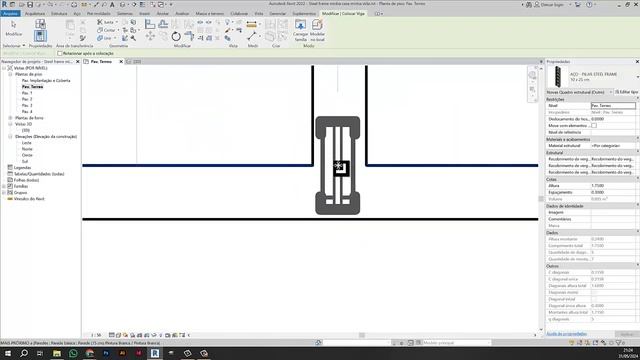Open File Explorer from the taskbar
640x360 pixels.
coord(57,353)
